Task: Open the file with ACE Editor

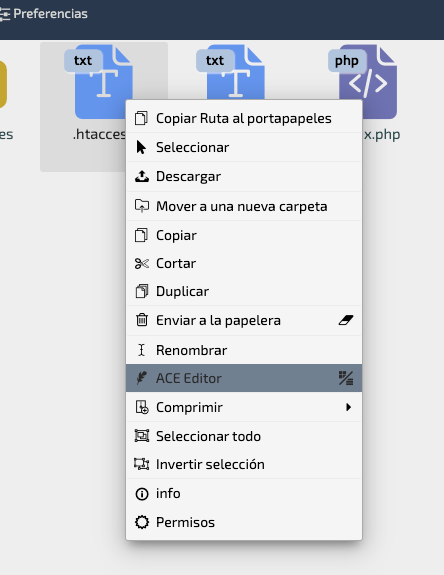Action: 244,378
